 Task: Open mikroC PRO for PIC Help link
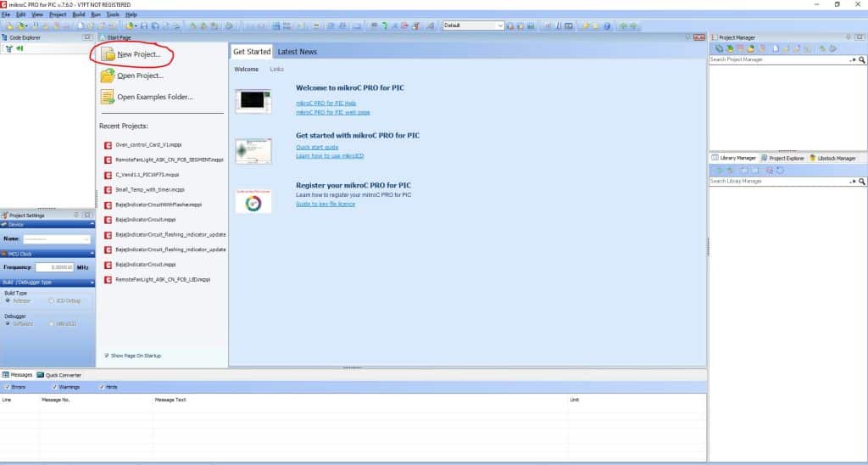(x=326, y=104)
